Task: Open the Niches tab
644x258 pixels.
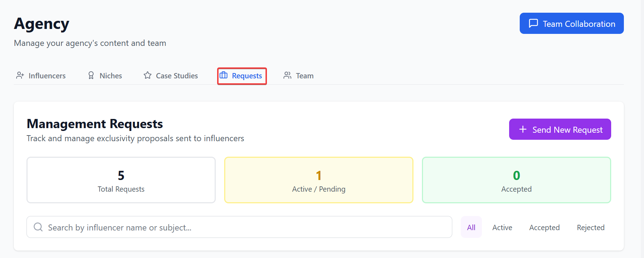Action: point(105,76)
